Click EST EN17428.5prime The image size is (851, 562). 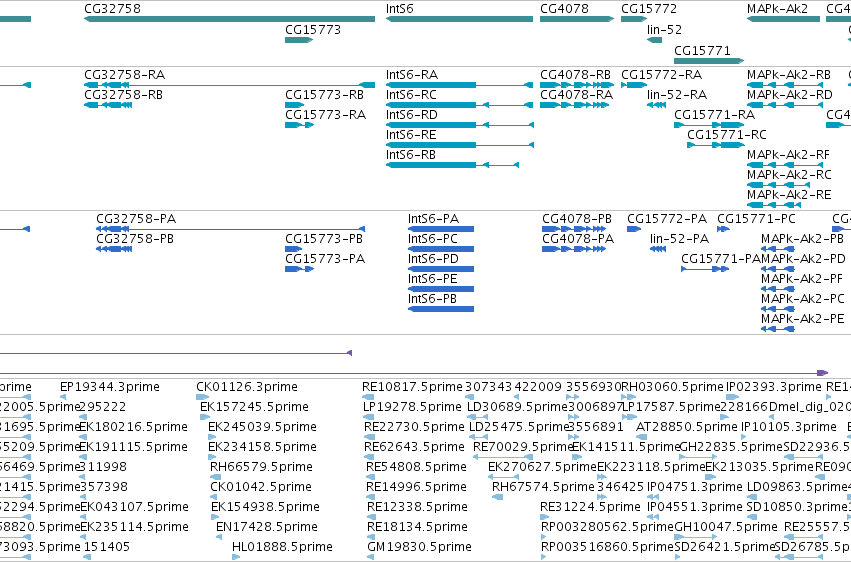[x=219, y=538]
